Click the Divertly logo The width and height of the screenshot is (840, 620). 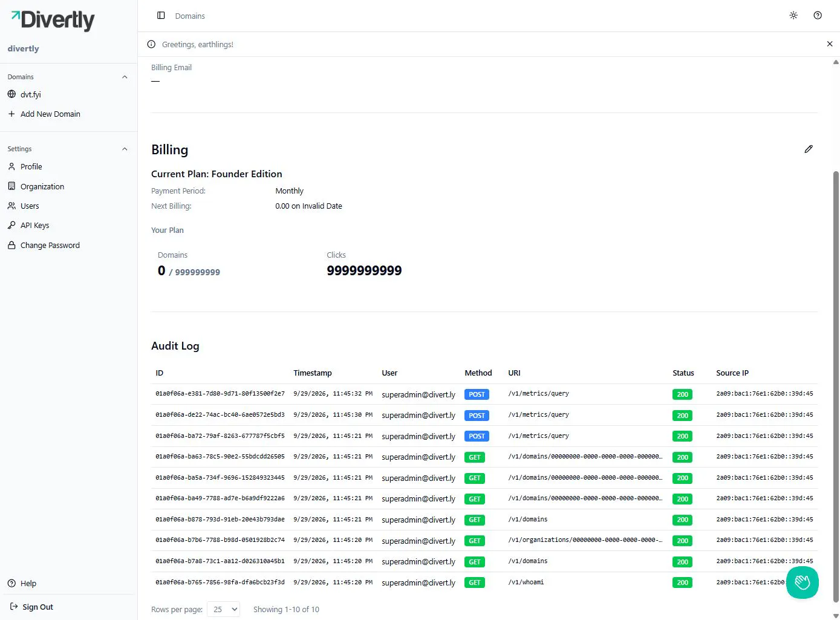53,20
